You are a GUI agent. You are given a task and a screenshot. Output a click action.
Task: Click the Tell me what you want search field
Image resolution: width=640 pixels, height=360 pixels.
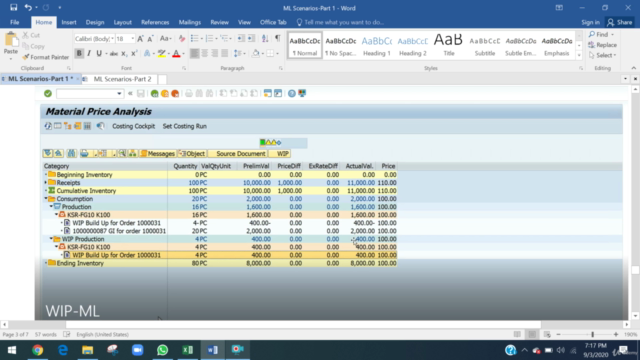click(341, 22)
